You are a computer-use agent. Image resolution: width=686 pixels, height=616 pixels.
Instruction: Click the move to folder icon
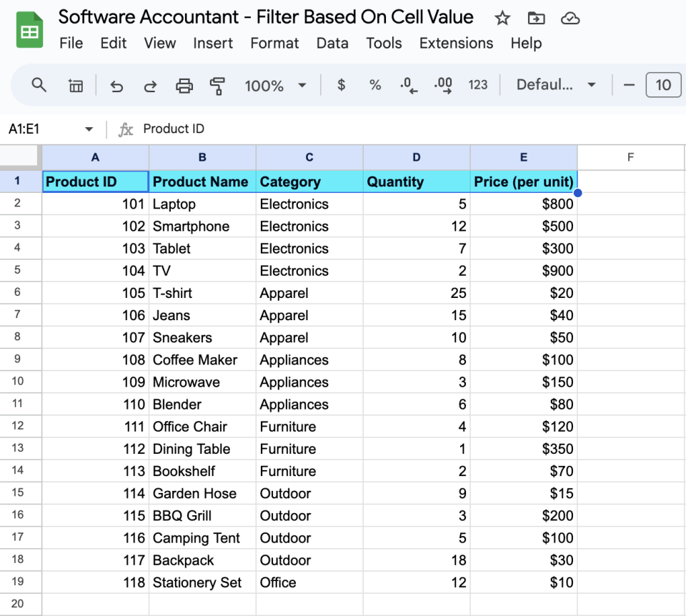click(536, 19)
